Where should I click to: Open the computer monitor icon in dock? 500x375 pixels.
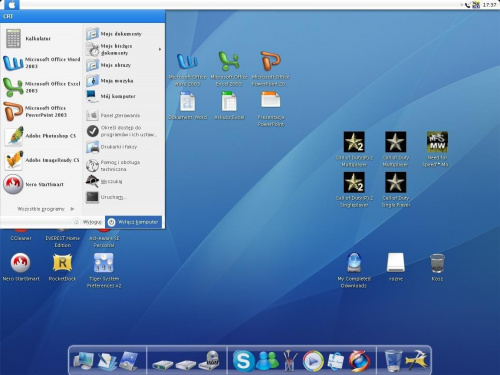click(x=83, y=360)
